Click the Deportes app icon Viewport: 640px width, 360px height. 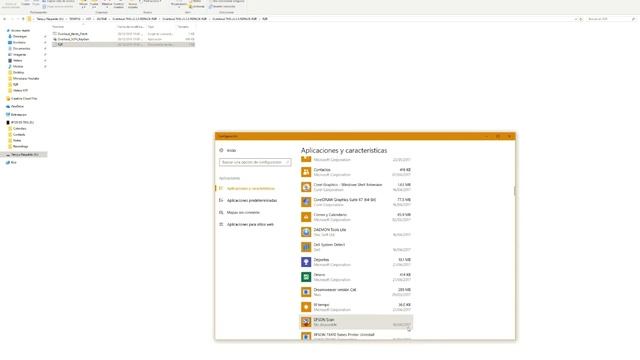[x=306, y=262]
